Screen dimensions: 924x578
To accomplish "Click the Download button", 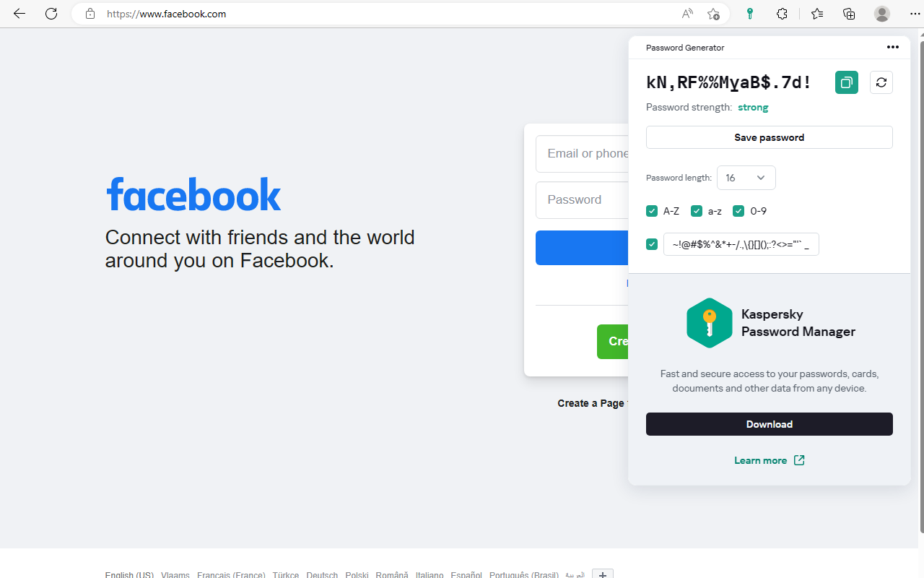I will point(770,424).
